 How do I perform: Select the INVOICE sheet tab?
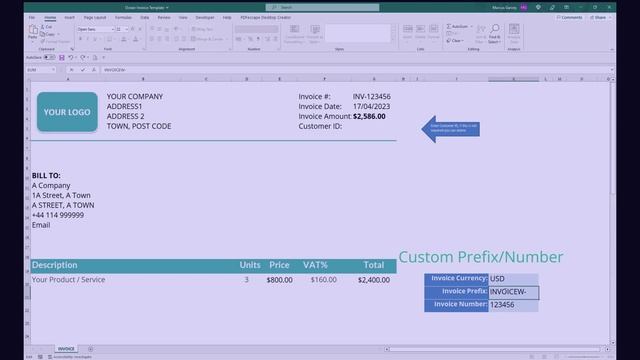click(x=66, y=349)
